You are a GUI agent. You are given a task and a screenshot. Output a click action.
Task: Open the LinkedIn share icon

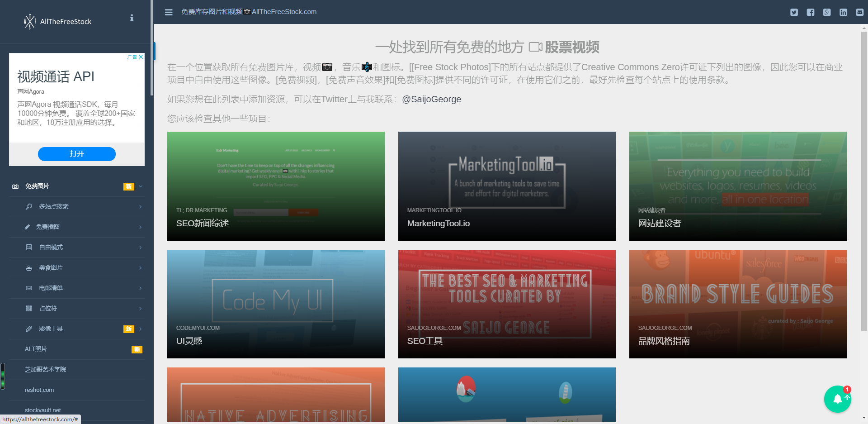(843, 12)
